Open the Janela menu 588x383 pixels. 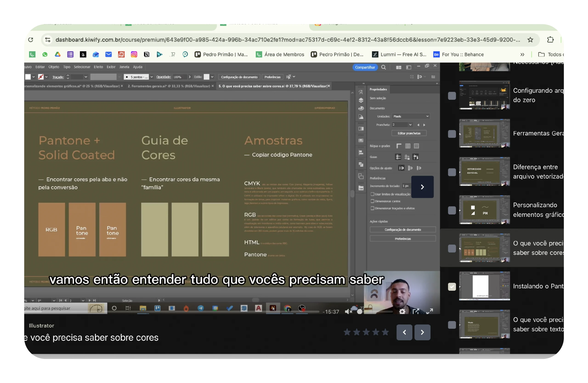[124, 67]
